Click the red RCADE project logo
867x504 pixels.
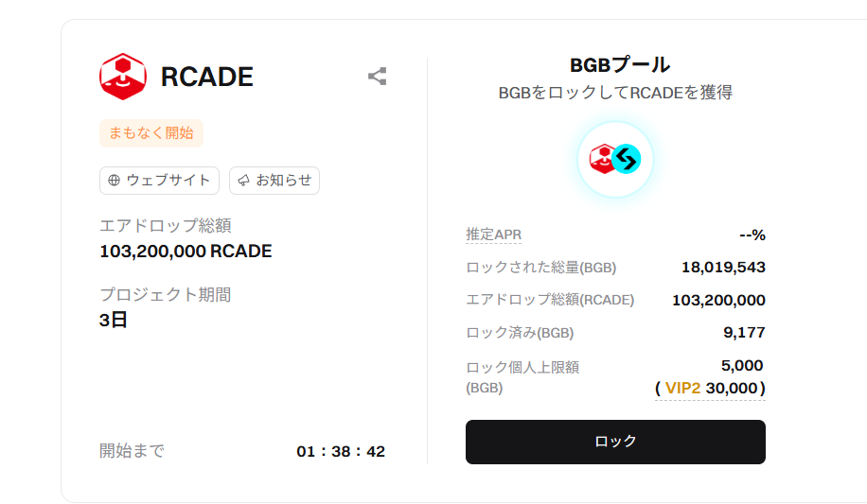(123, 77)
